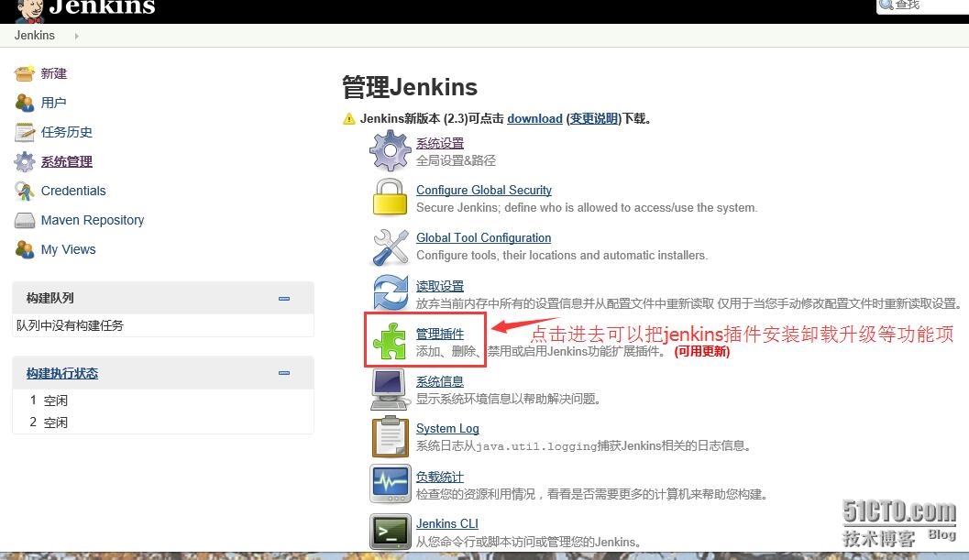Image resolution: width=969 pixels, height=560 pixels.
Task: Open 任务历史 in the sidebar
Action: tap(67, 132)
